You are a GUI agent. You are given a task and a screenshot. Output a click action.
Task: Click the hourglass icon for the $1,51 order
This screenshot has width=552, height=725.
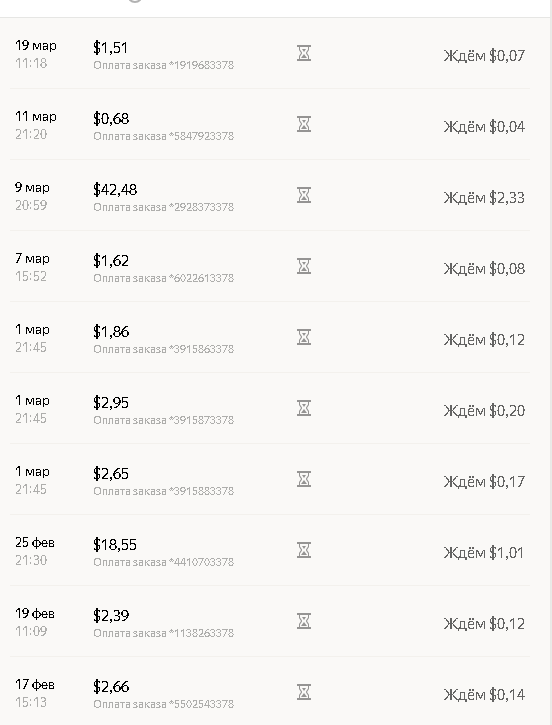(304, 53)
